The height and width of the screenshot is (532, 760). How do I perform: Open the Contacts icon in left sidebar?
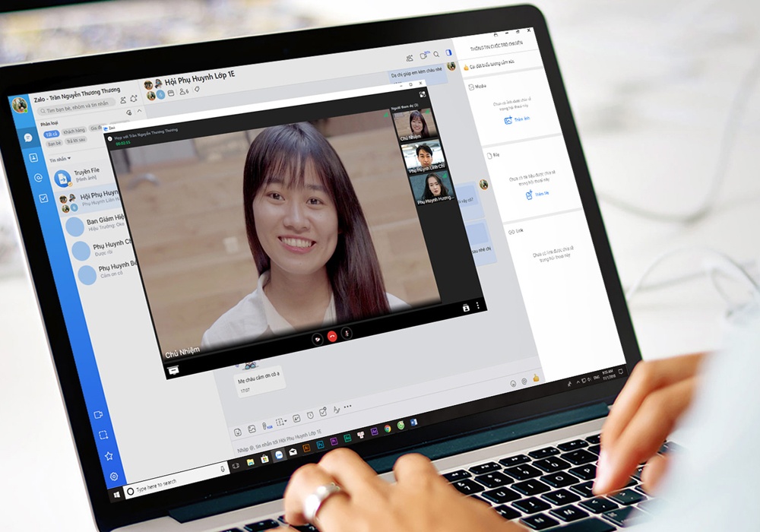coord(33,157)
